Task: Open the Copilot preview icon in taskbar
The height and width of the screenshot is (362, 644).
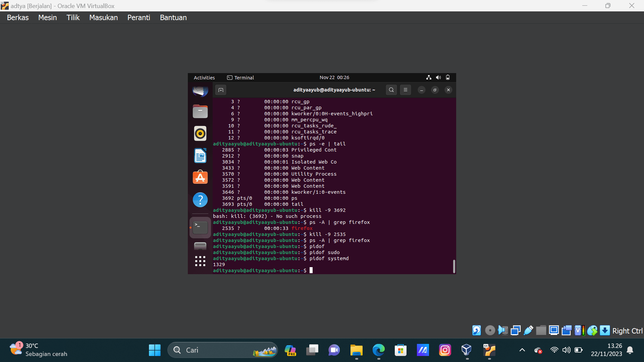Action: click(x=290, y=350)
